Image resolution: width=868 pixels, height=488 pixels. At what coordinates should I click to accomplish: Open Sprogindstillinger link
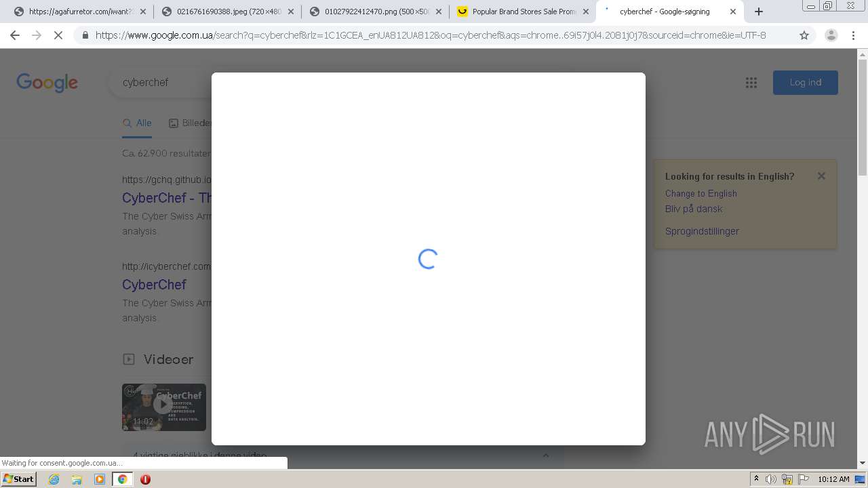pos(702,231)
